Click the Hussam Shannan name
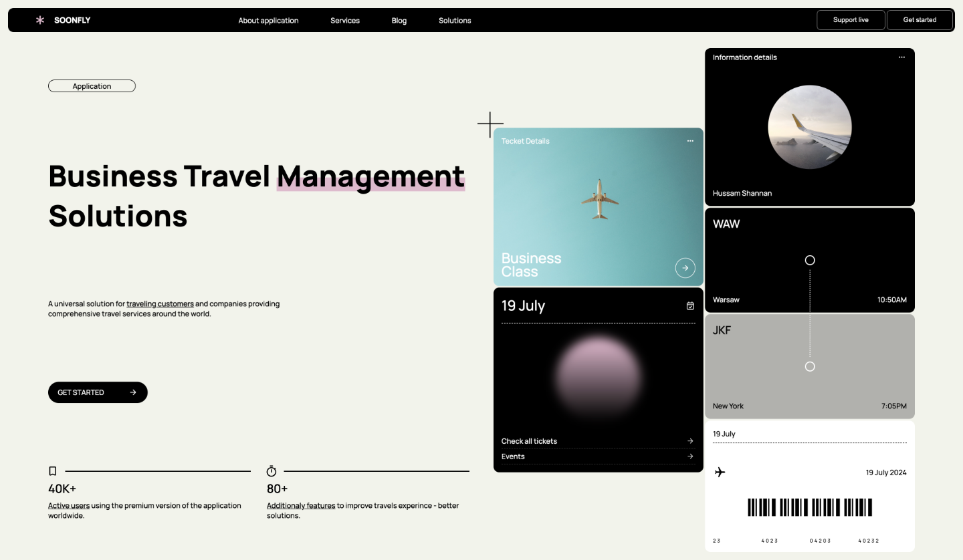 (742, 193)
